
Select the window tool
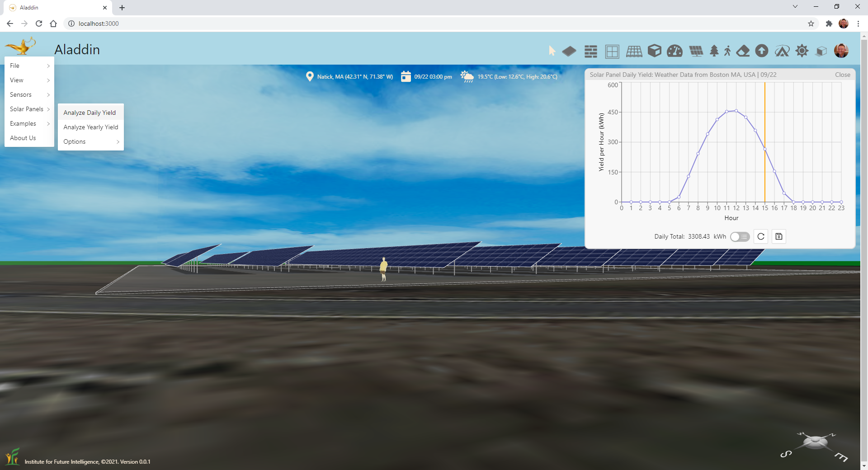pos(612,52)
